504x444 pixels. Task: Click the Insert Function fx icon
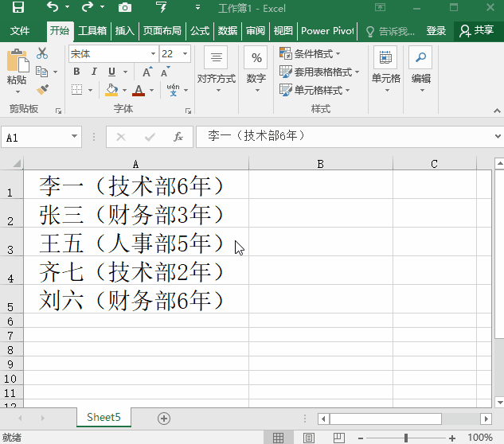pos(178,137)
